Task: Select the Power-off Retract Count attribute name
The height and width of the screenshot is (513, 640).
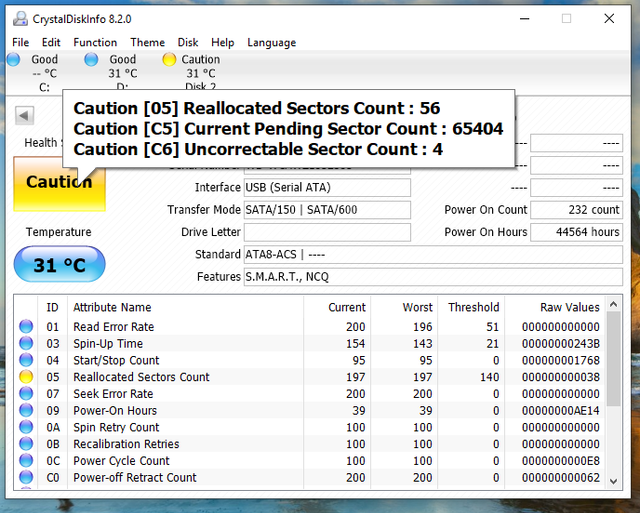Action: pos(135,477)
